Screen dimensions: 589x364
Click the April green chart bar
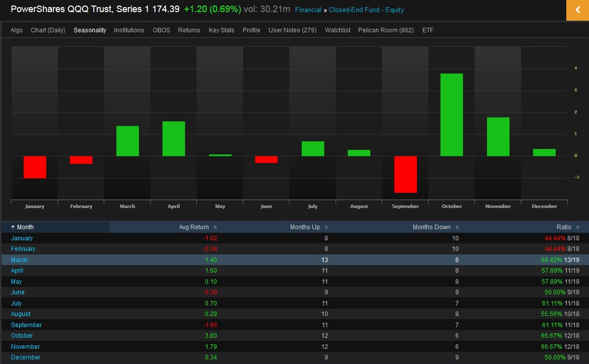tap(174, 139)
